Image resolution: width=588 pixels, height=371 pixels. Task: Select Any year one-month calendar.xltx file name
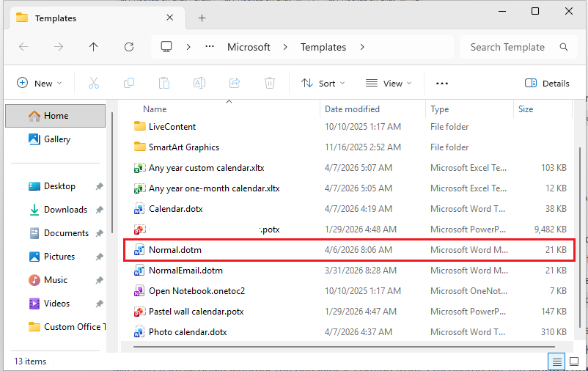(x=214, y=188)
